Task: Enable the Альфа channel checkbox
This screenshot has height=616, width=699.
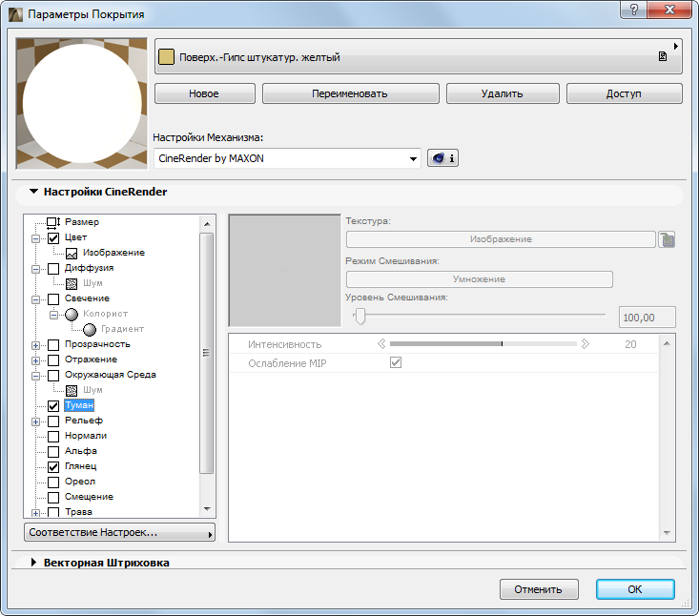Action: pyautogui.click(x=53, y=452)
